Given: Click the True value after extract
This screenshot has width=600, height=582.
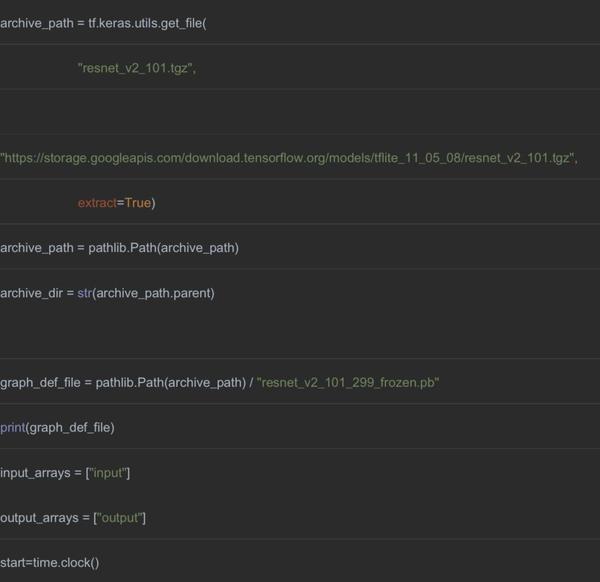Looking at the screenshot, I should [137, 203].
